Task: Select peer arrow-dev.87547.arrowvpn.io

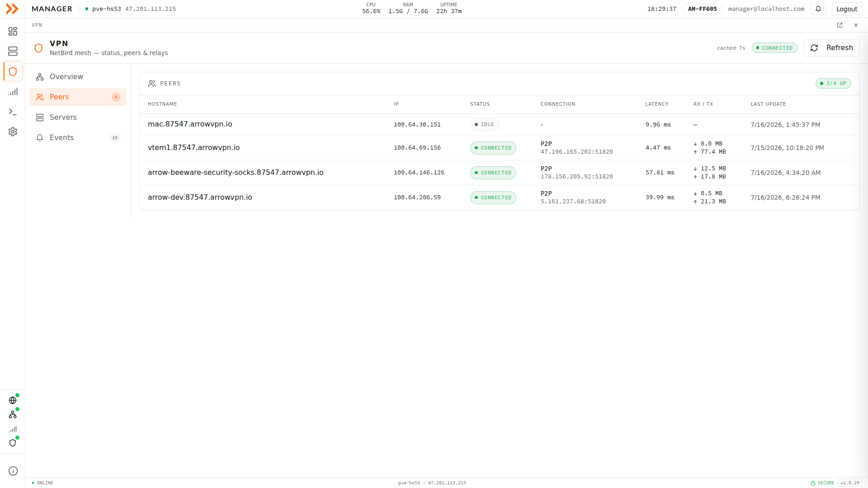Action: pyautogui.click(x=200, y=197)
